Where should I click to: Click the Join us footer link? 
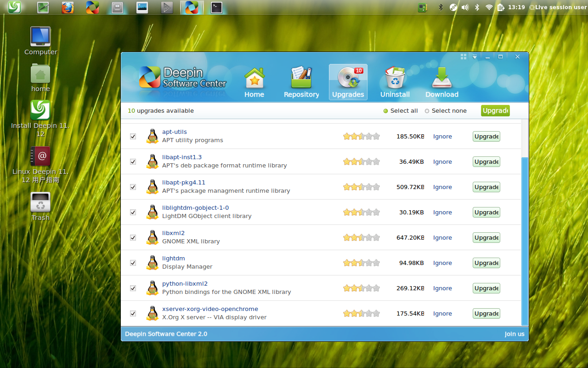pos(514,334)
